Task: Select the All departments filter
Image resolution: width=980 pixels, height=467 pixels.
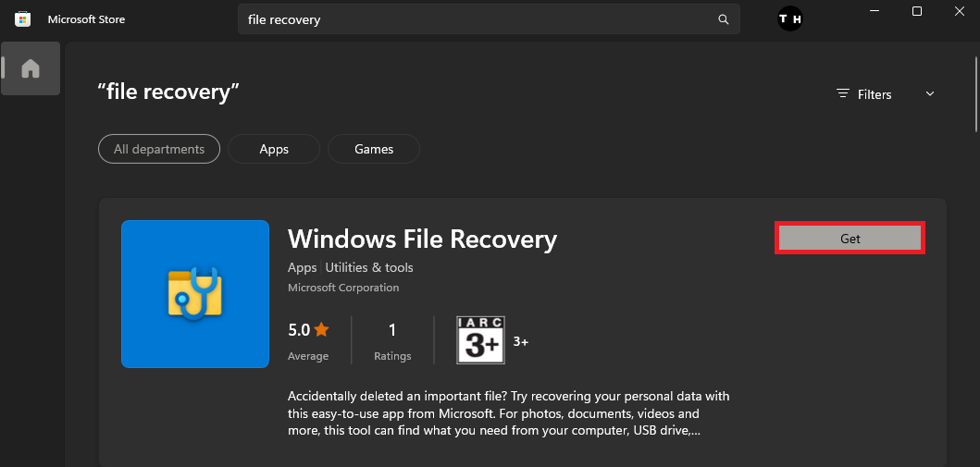Action: pyautogui.click(x=159, y=149)
